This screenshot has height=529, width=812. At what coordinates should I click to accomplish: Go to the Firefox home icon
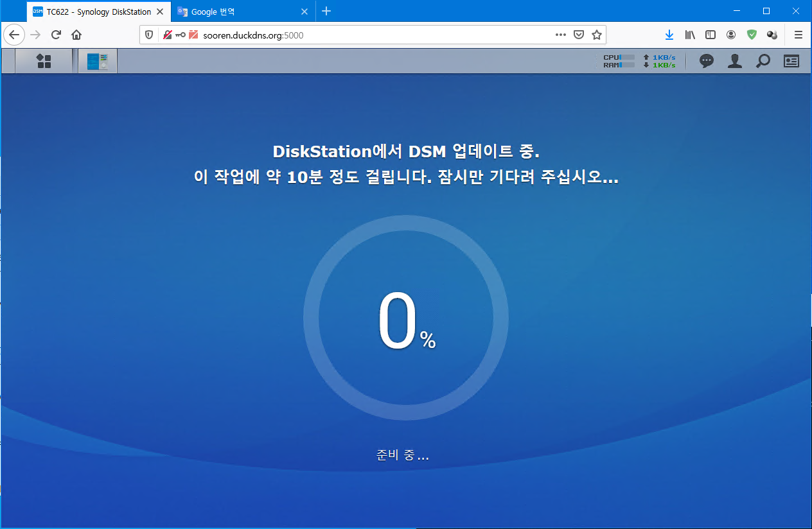coord(76,35)
